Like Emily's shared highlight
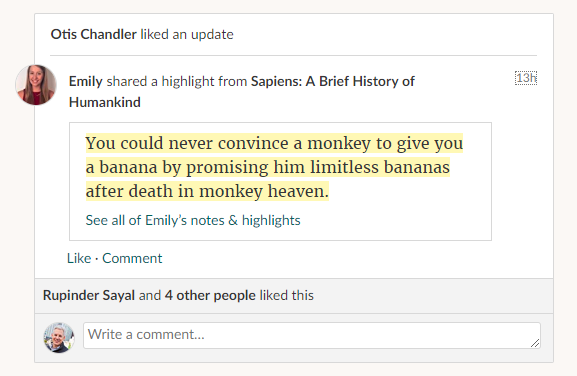Image resolution: width=577 pixels, height=376 pixels. [79, 258]
